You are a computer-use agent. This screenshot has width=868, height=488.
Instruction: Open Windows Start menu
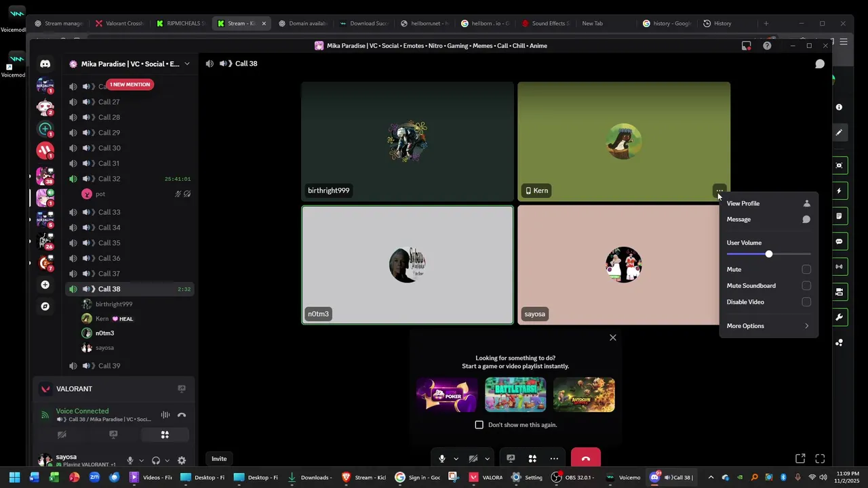[14, 477]
